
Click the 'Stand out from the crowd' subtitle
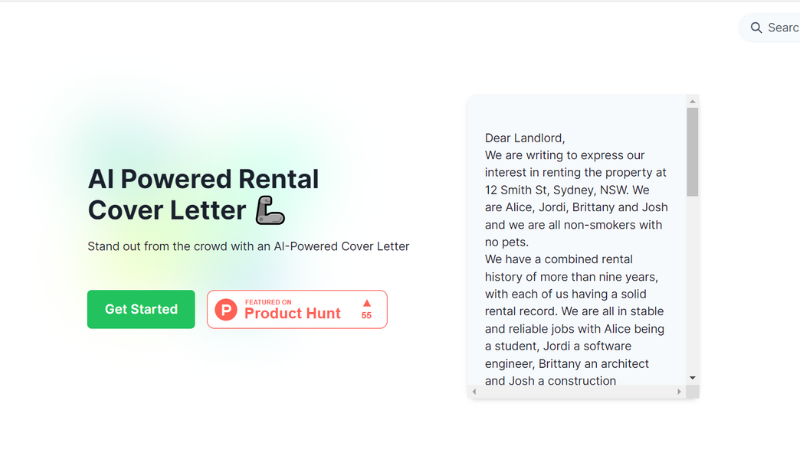click(x=248, y=246)
